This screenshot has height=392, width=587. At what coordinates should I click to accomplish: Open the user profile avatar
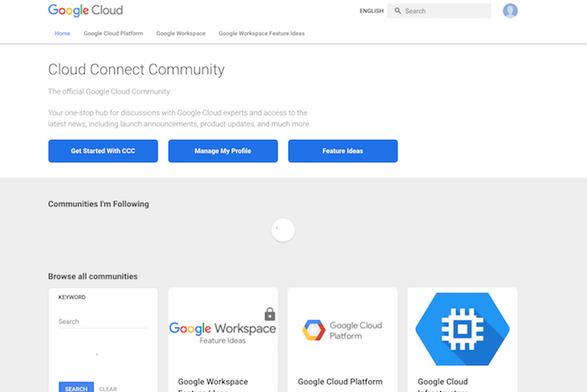click(x=510, y=11)
